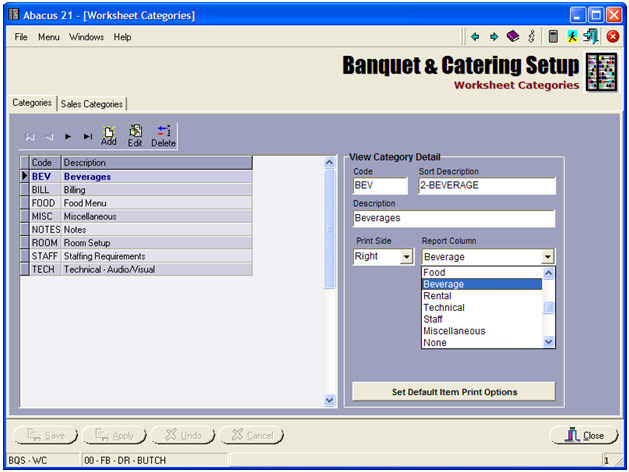The width and height of the screenshot is (629, 472).
Task: Click the Edit category icon
Action: [x=135, y=136]
